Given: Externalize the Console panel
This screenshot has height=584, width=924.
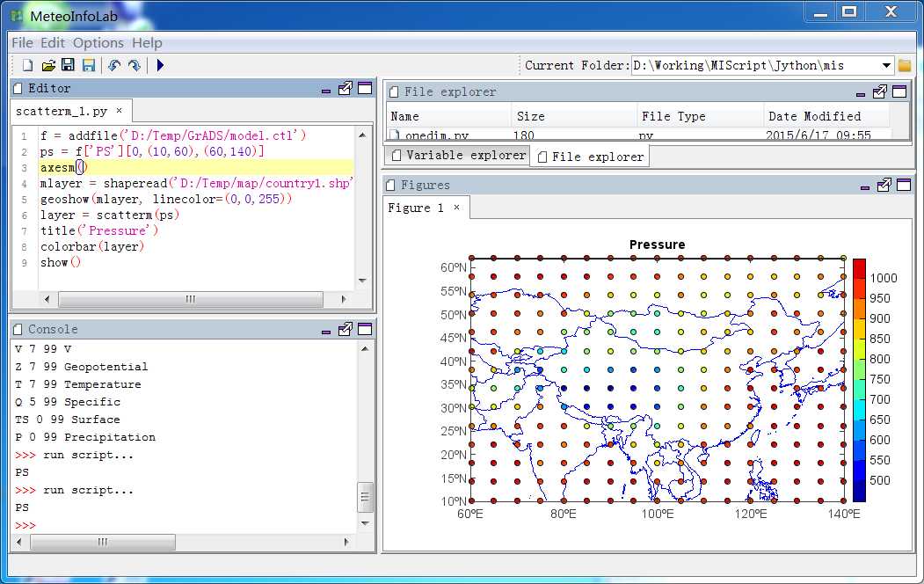Looking at the screenshot, I should 346,330.
